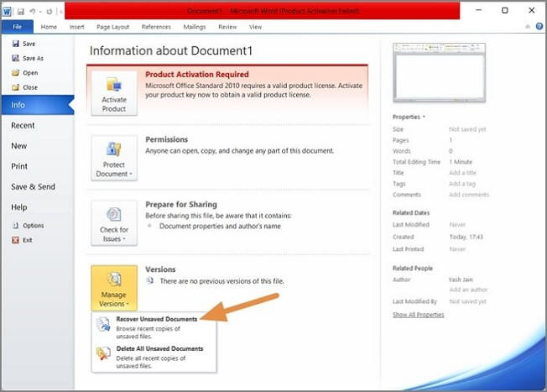The height and width of the screenshot is (392, 547).
Task: Click Add an author field
Action: 468,290
